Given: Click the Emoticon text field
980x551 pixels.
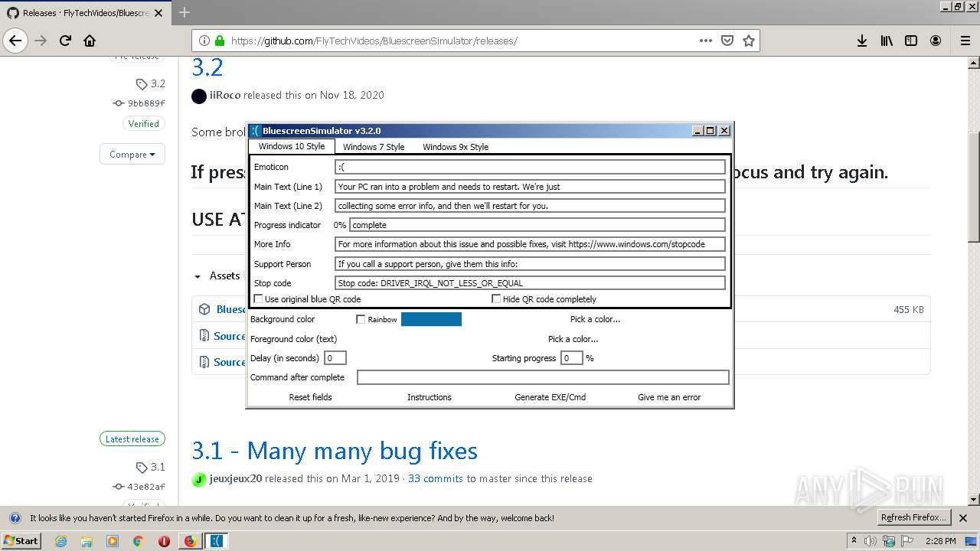Looking at the screenshot, I should coord(530,167).
